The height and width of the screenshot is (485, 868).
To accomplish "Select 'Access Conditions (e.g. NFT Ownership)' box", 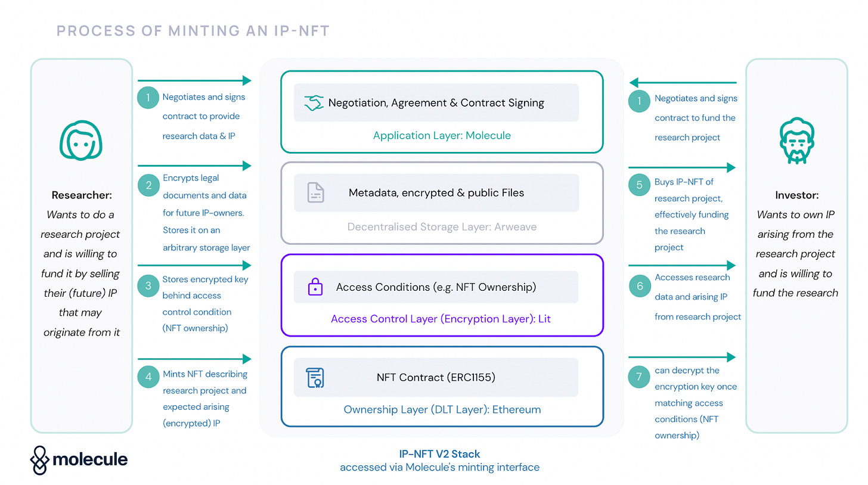I will click(436, 287).
